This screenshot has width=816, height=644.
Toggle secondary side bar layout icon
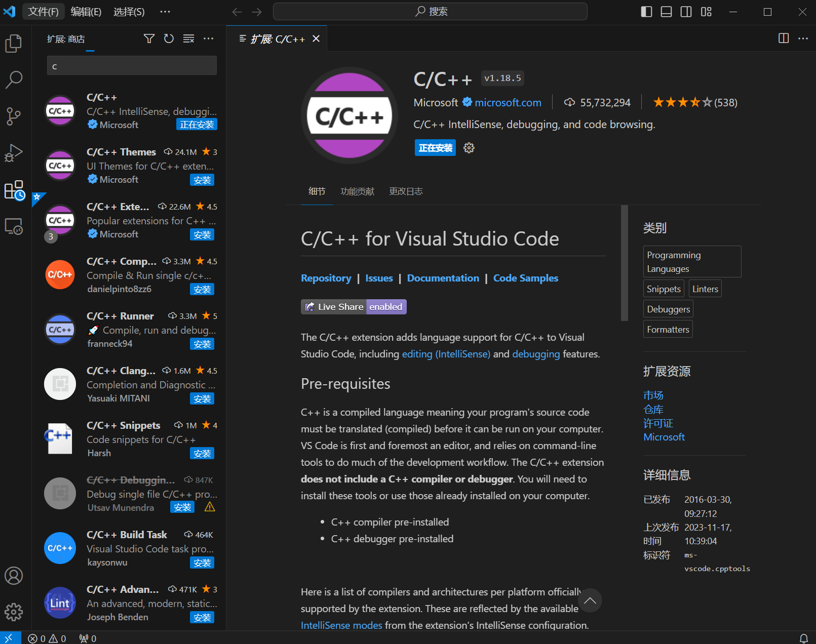pyautogui.click(x=686, y=12)
